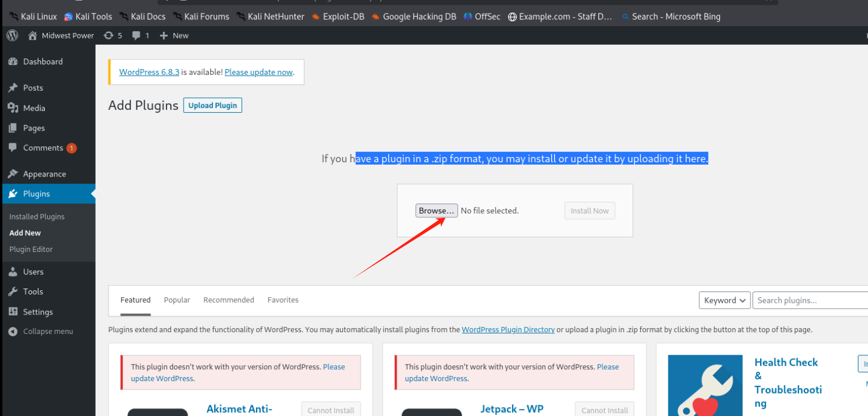
Task: Open the Google Hacking DB bookmark
Action: click(414, 17)
